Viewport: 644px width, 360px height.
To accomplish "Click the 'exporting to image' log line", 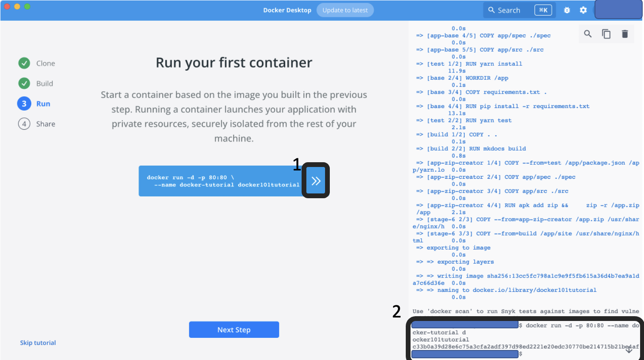I will pyautogui.click(x=453, y=248).
